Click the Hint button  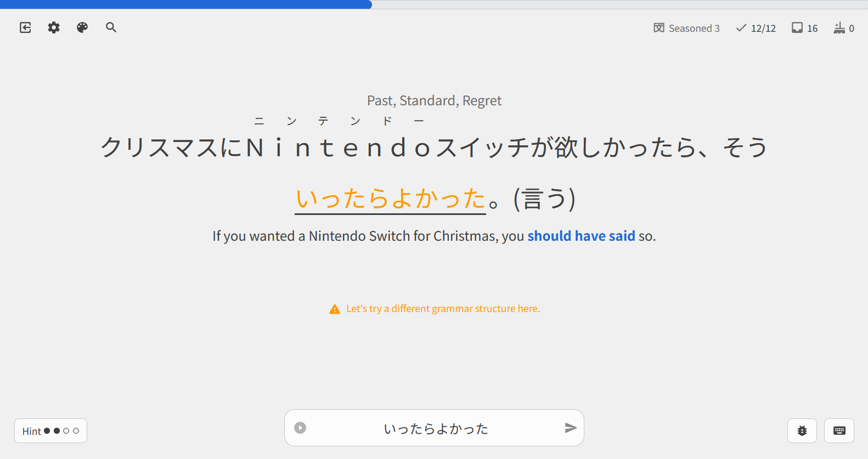tap(50, 431)
